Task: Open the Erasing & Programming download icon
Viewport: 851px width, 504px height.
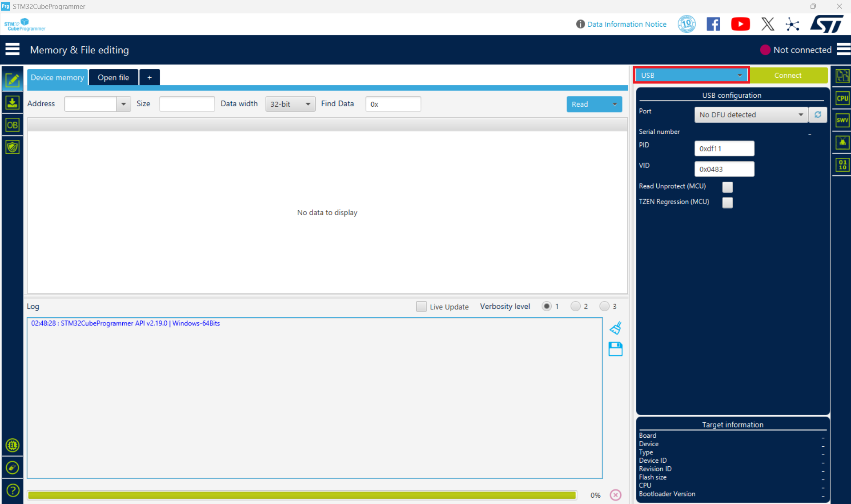Action: pyautogui.click(x=12, y=103)
